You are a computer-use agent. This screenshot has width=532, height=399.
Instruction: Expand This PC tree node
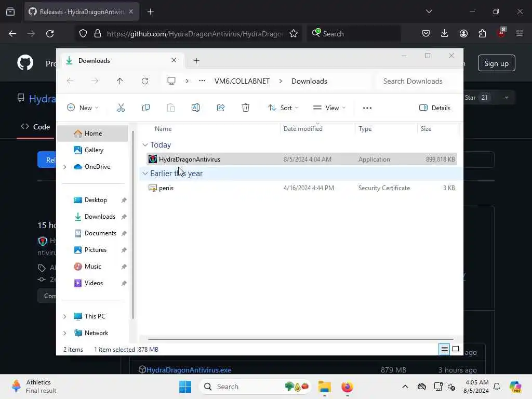(65, 316)
